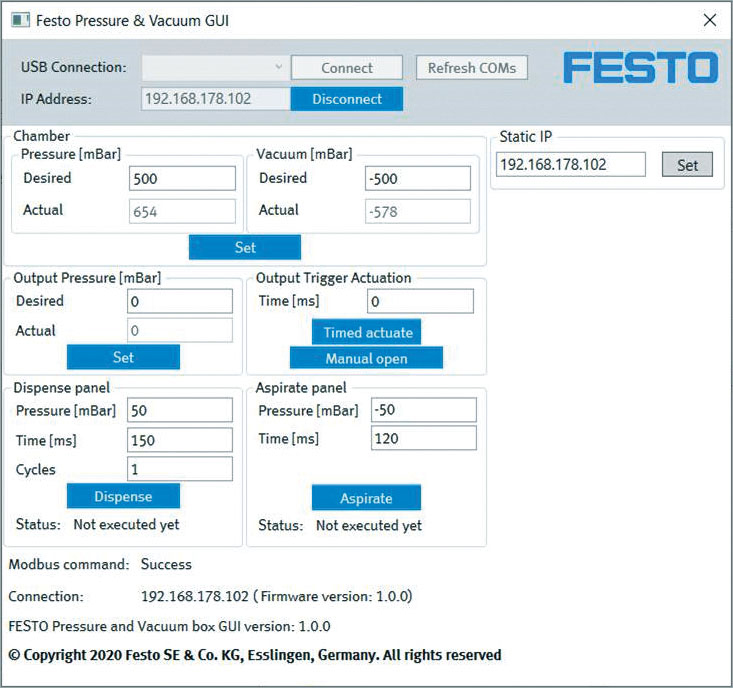This screenshot has height=688, width=733.
Task: Close the Festo Pressure & Vacuum window
Action: [x=709, y=20]
